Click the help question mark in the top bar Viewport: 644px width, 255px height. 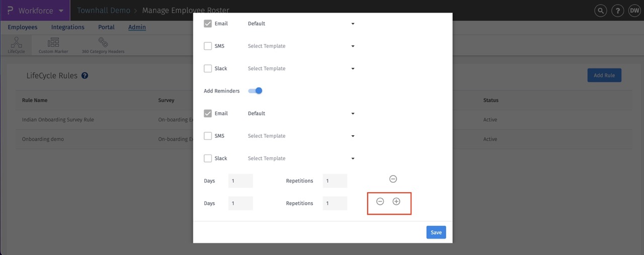point(618,11)
